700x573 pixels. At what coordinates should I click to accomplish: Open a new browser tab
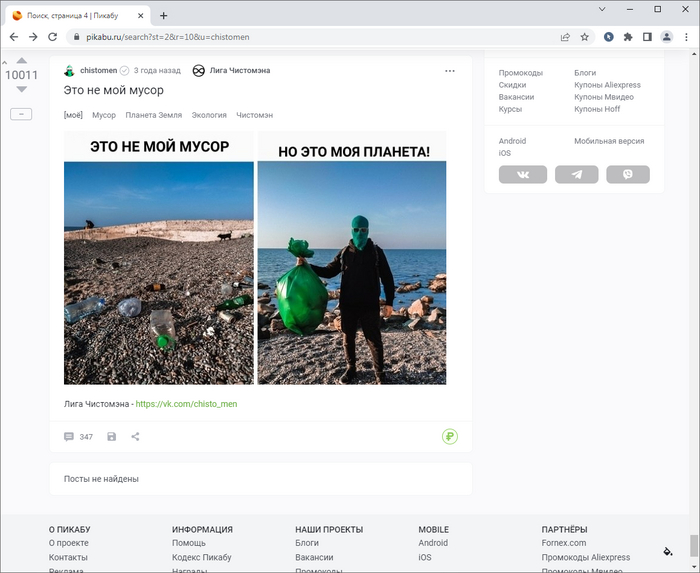(x=164, y=15)
